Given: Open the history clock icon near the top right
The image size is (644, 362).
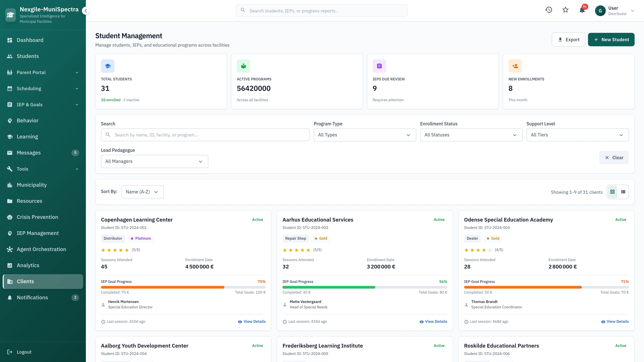Looking at the screenshot, I should tap(549, 10).
